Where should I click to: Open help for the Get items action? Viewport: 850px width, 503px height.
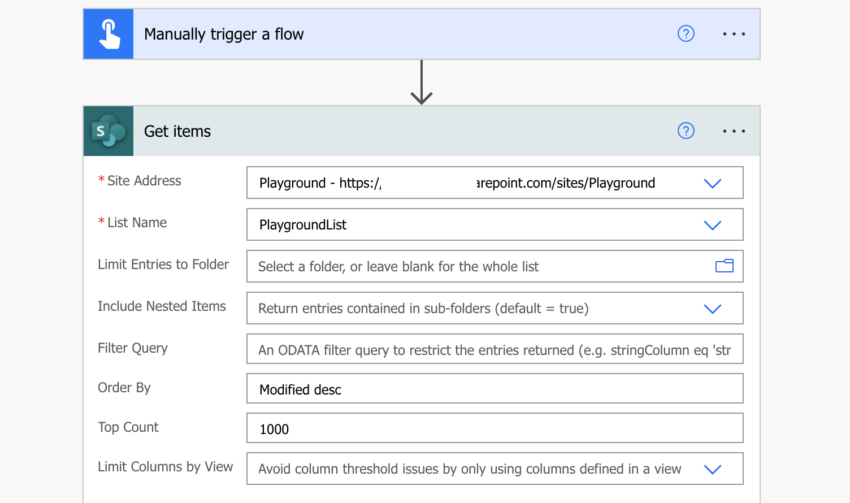(x=686, y=131)
